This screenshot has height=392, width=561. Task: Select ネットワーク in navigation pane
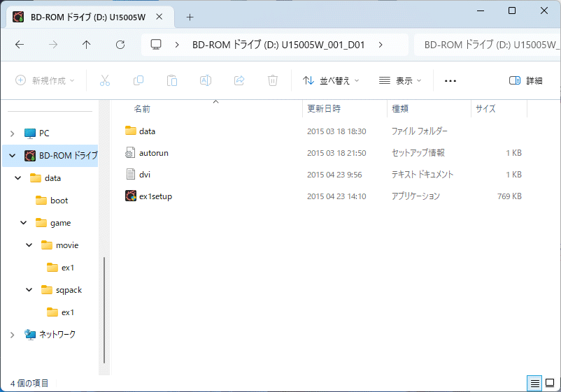click(x=57, y=335)
